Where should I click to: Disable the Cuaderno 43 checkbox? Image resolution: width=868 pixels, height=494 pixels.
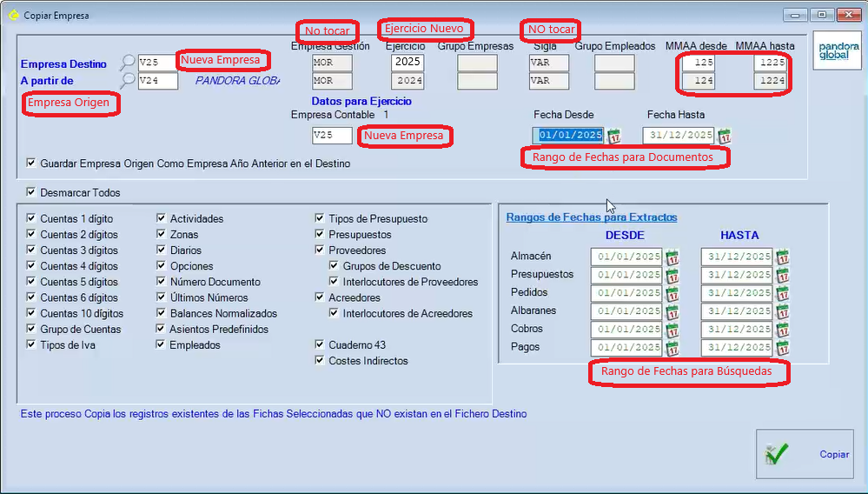click(321, 345)
